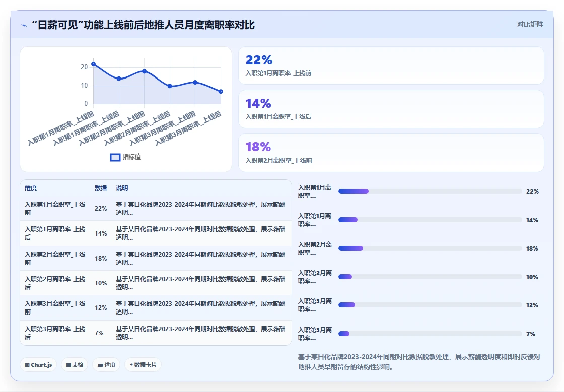
Task: Click the star icon in 数据卡片 chip
Action: [131, 365]
